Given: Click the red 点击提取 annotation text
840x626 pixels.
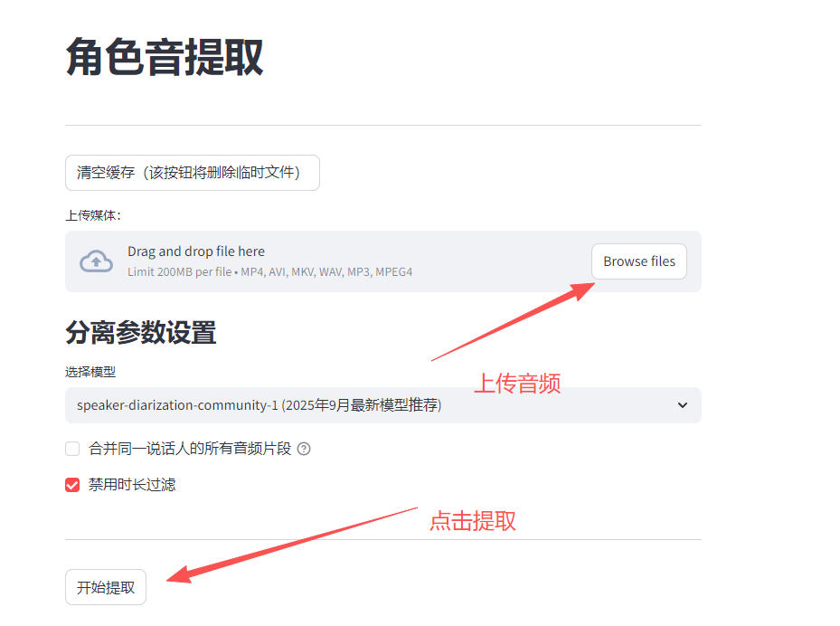Looking at the screenshot, I should 473,521.
